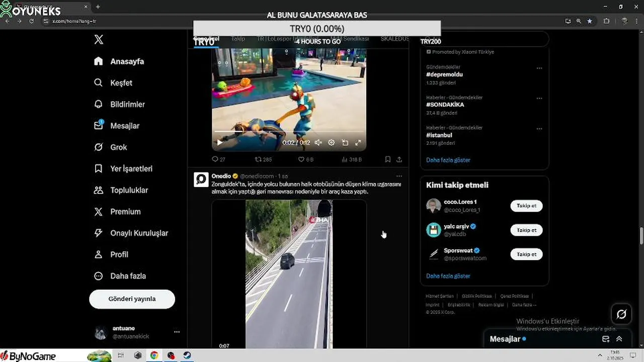Open floating Grok button

[x=621, y=314]
